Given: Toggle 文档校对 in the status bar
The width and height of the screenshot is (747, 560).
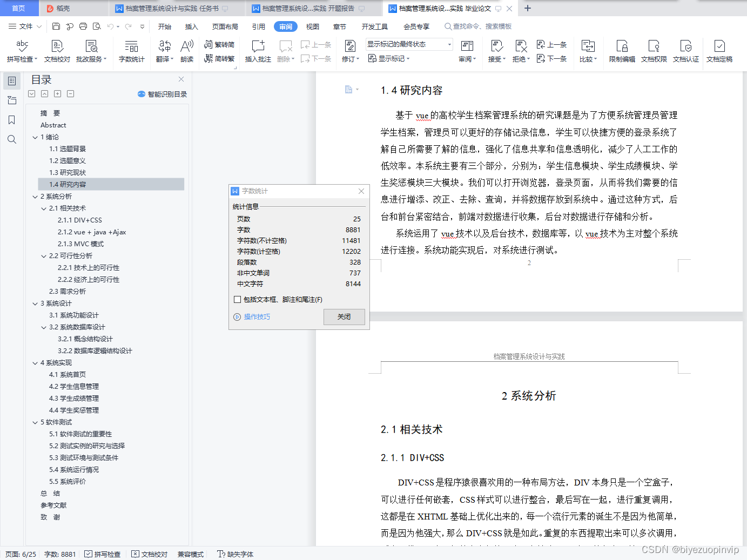Looking at the screenshot, I should (149, 554).
